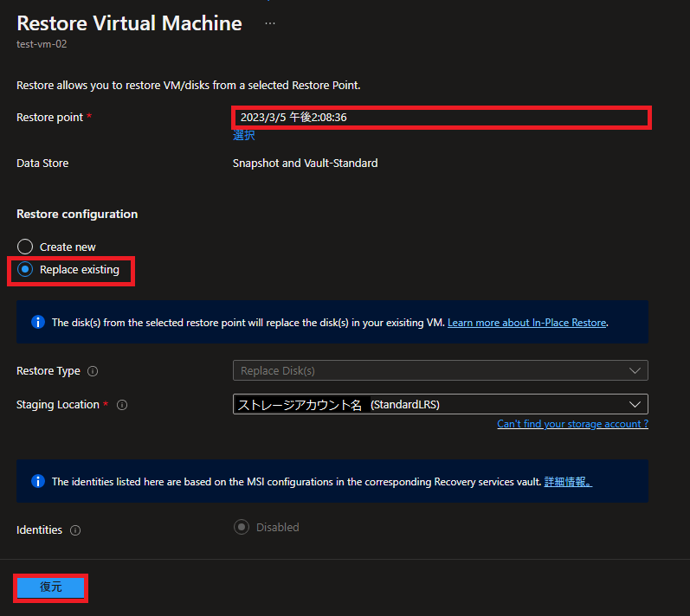Click the Staging Location label
Image resolution: width=690 pixels, height=616 pixels.
[x=58, y=405]
